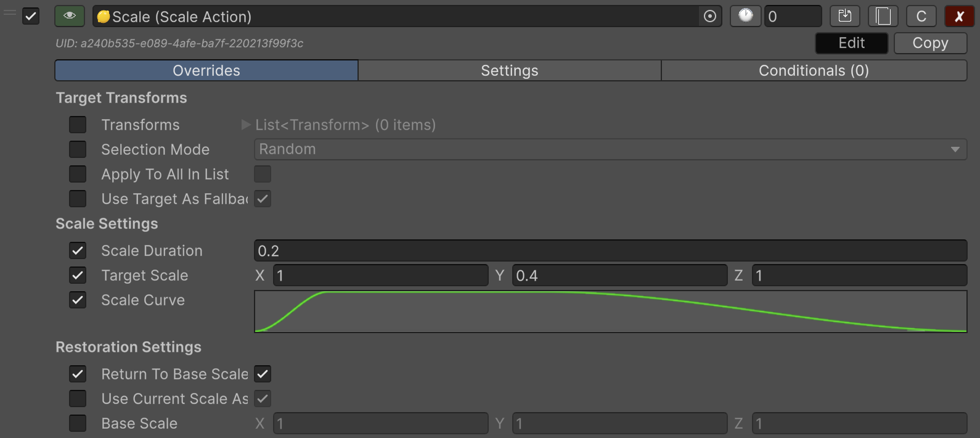This screenshot has width=980, height=438.
Task: Uncheck the Scale Duration override checkbox
Action: coord(78,250)
